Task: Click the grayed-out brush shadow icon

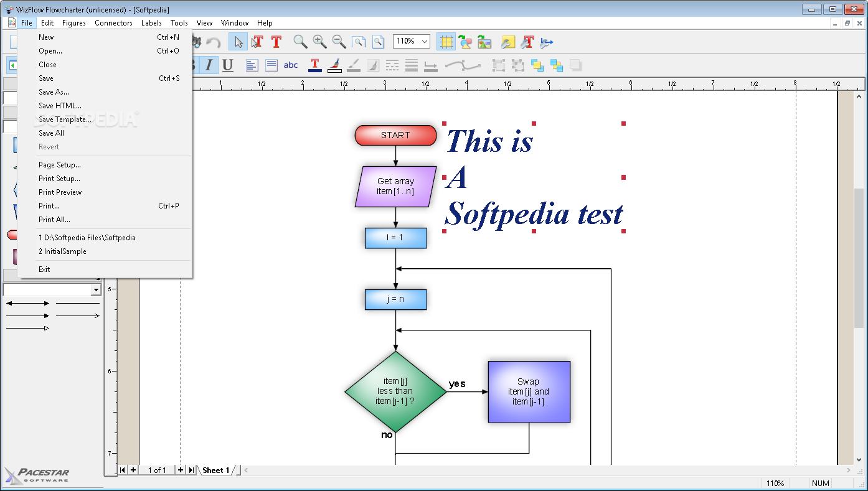Action: click(373, 65)
